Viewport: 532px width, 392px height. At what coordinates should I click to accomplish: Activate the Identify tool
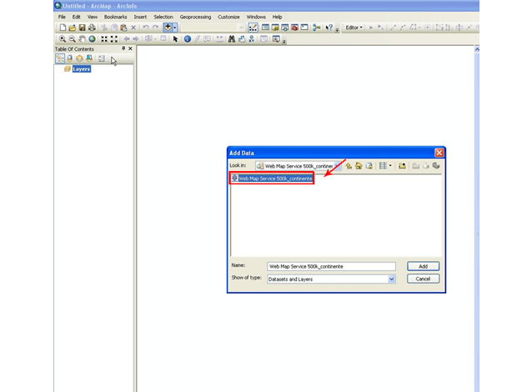click(x=188, y=39)
